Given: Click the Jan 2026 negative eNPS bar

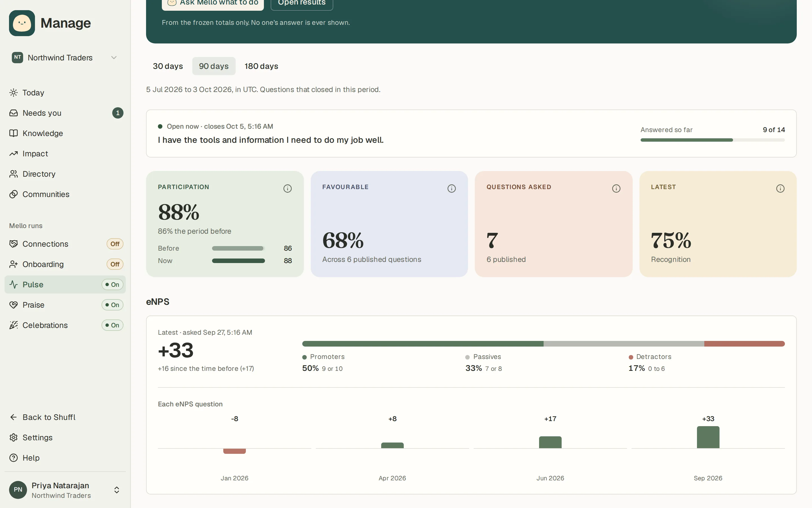Looking at the screenshot, I should [235, 451].
